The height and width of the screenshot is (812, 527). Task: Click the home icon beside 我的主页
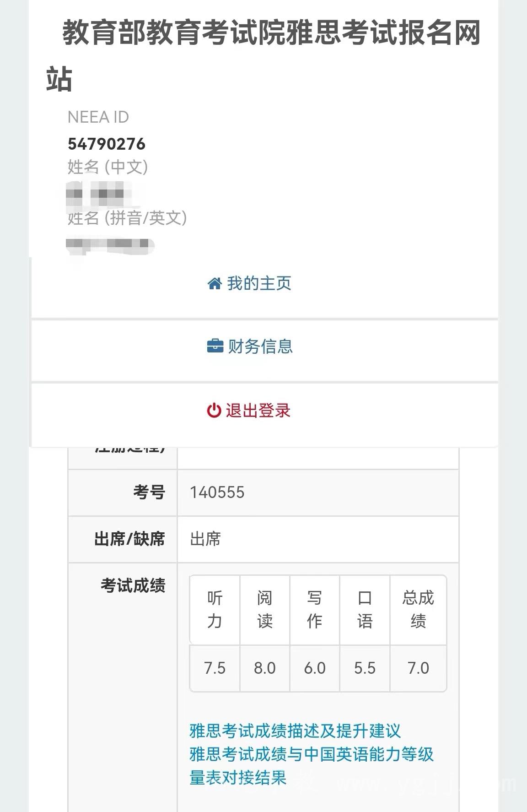(x=215, y=284)
